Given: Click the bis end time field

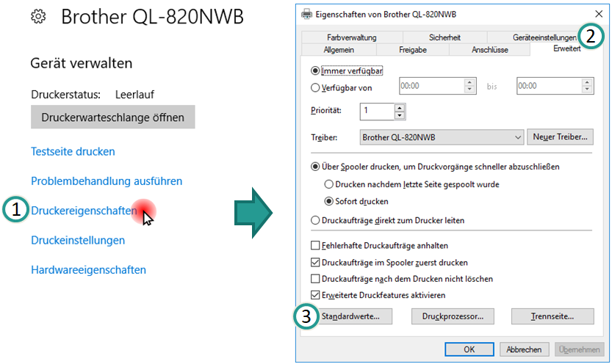Looking at the screenshot, I should tap(550, 86).
